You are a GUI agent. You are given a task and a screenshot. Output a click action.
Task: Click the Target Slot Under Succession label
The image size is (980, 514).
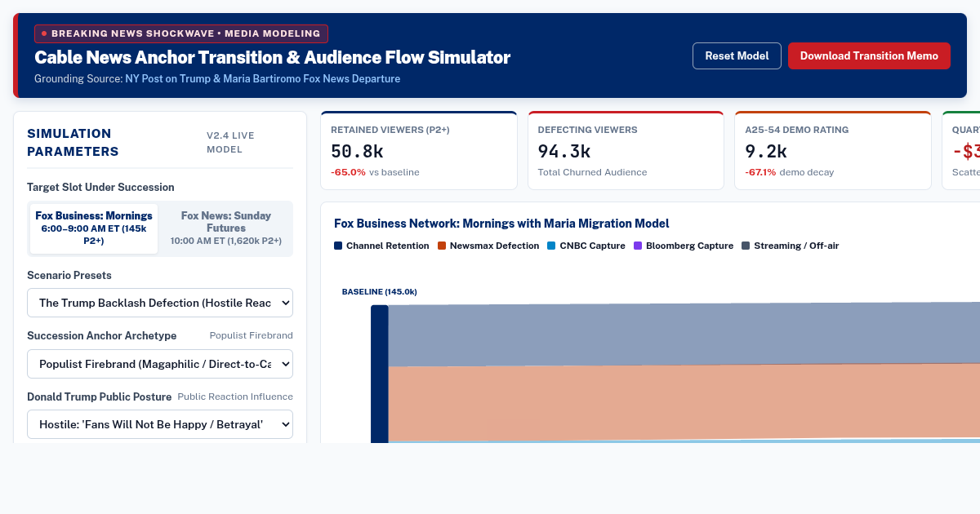point(100,187)
